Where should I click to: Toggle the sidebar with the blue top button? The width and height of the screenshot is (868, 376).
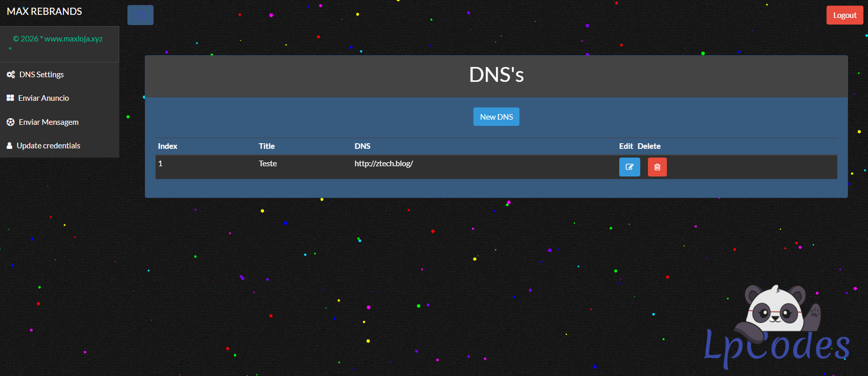click(x=140, y=15)
